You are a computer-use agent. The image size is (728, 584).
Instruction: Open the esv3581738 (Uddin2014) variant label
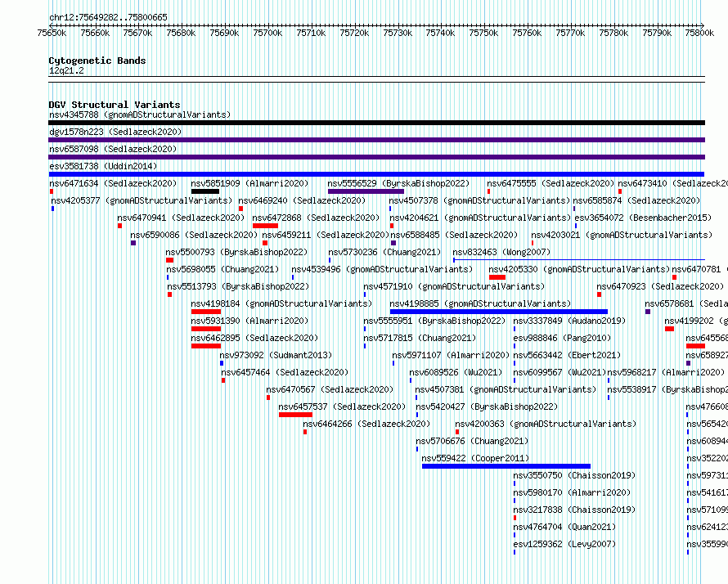(103, 166)
